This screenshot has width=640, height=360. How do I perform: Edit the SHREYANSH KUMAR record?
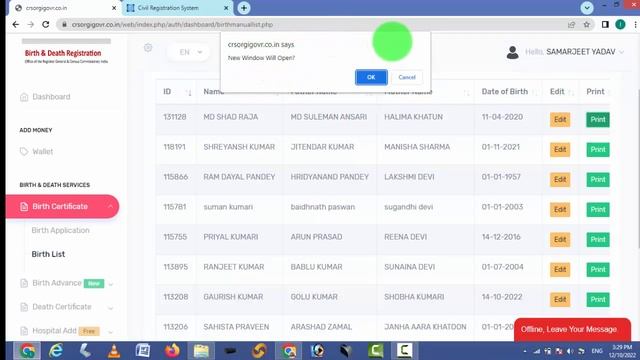tap(560, 149)
